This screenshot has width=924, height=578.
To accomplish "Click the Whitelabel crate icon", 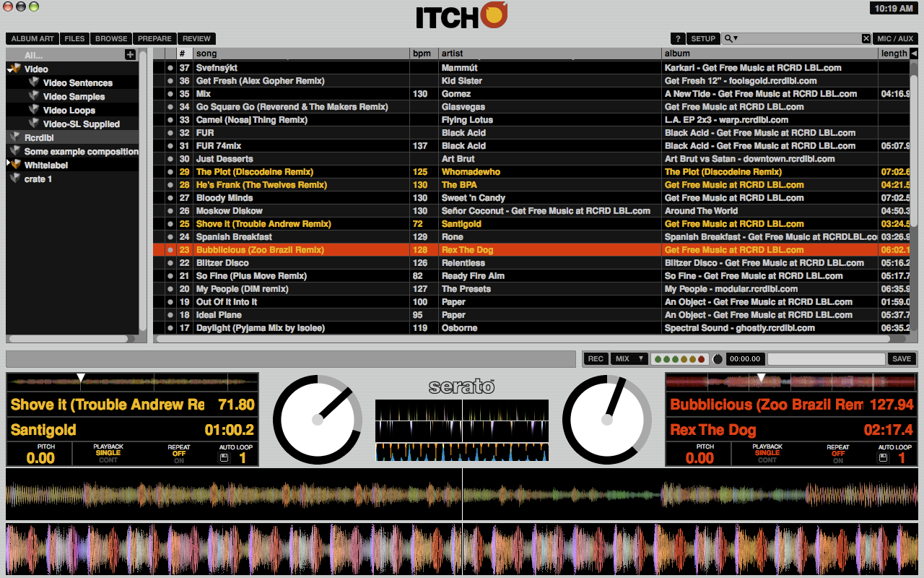I will 16,165.
